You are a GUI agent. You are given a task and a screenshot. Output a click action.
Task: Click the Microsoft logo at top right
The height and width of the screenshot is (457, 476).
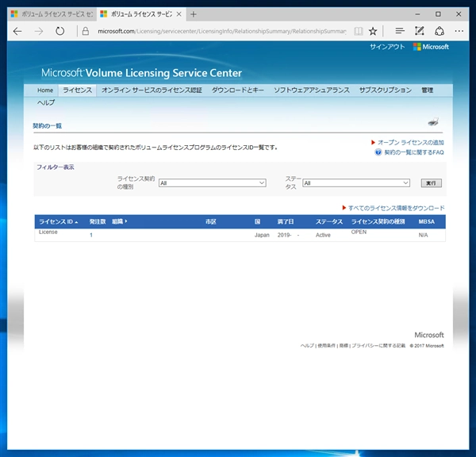[x=431, y=47]
